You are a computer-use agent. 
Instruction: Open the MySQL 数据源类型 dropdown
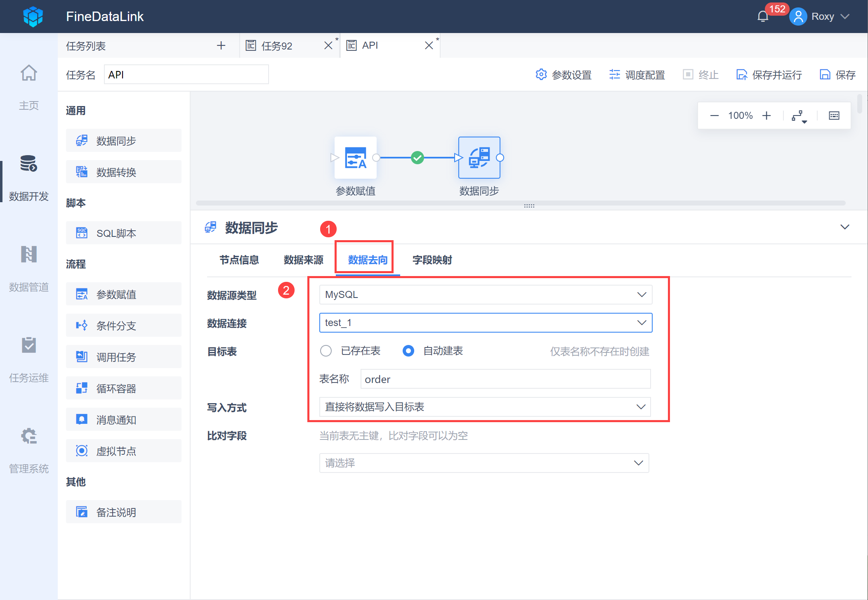point(485,295)
